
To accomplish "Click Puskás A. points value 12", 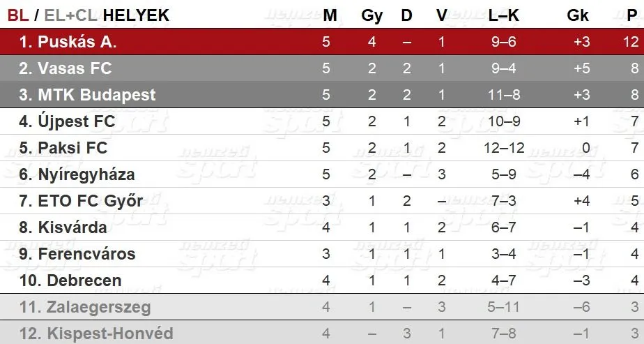I will coord(631,42).
